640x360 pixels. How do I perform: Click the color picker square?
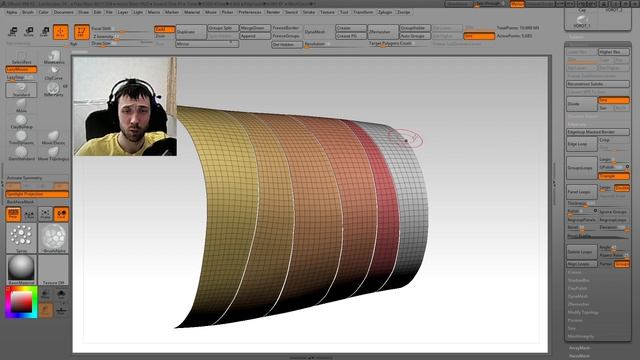[21, 302]
